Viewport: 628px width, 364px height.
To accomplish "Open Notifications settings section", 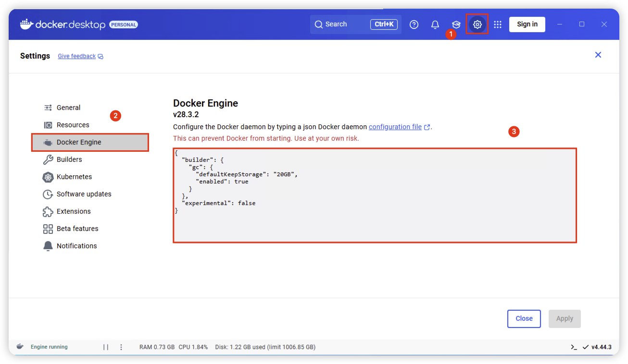I will 77,246.
